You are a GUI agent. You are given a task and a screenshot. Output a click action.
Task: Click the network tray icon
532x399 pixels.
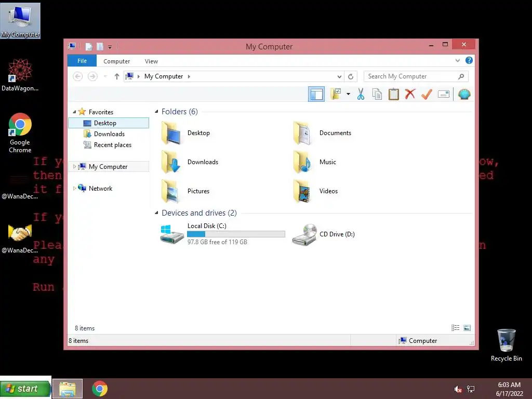pyautogui.click(x=471, y=389)
